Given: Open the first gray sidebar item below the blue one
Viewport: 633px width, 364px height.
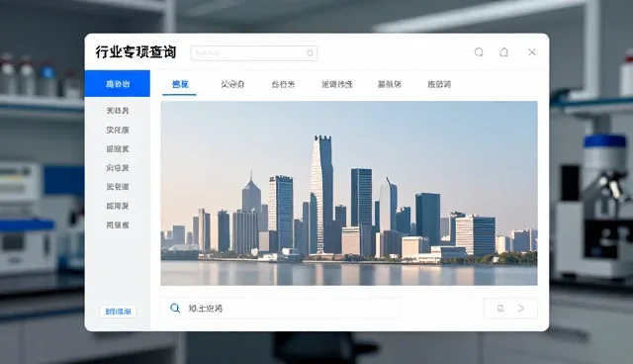Looking at the screenshot, I should (x=118, y=110).
